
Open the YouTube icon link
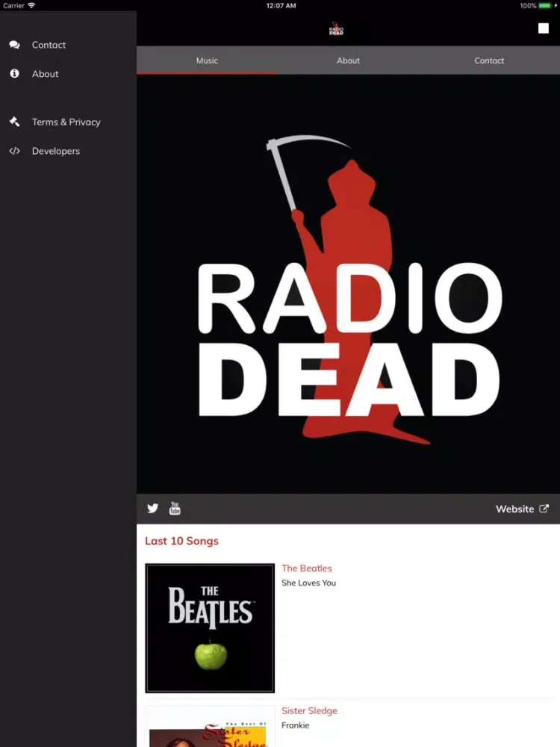[175, 508]
